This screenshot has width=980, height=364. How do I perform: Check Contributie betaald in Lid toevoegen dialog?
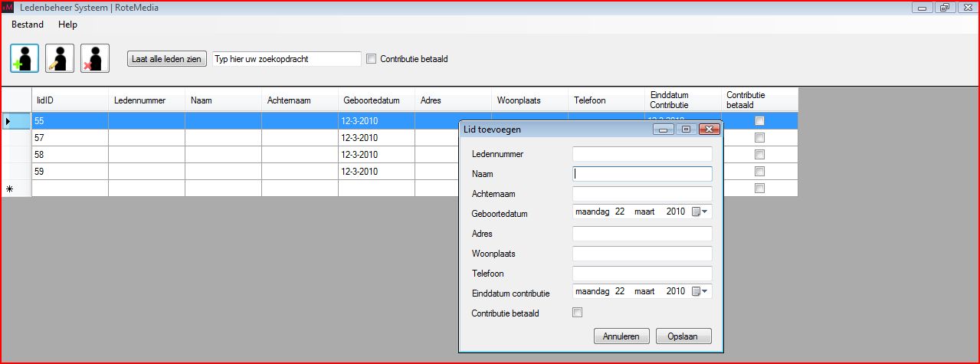(x=578, y=312)
